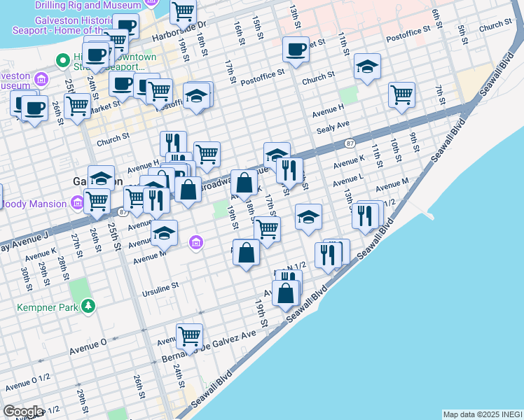
Task: Open the purple museum pin right of Avenue M cap marker
Action: (196, 242)
